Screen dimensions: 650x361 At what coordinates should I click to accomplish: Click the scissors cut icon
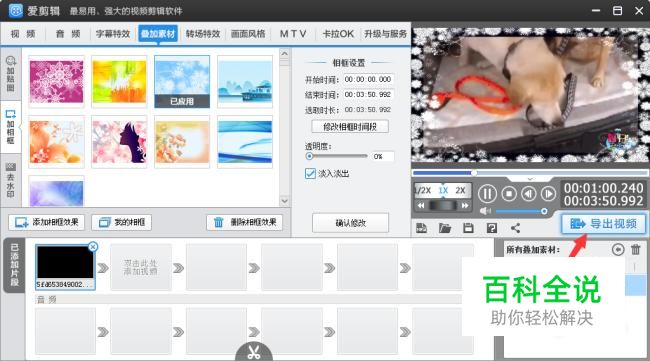pos(254,352)
